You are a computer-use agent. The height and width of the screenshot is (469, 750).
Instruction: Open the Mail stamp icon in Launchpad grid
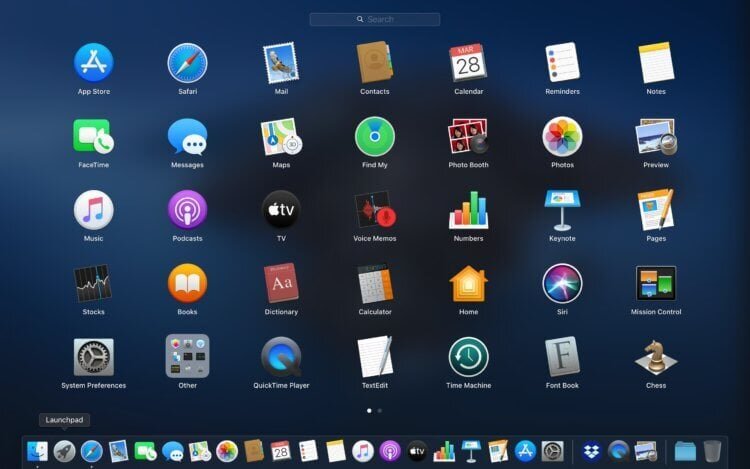(281, 63)
